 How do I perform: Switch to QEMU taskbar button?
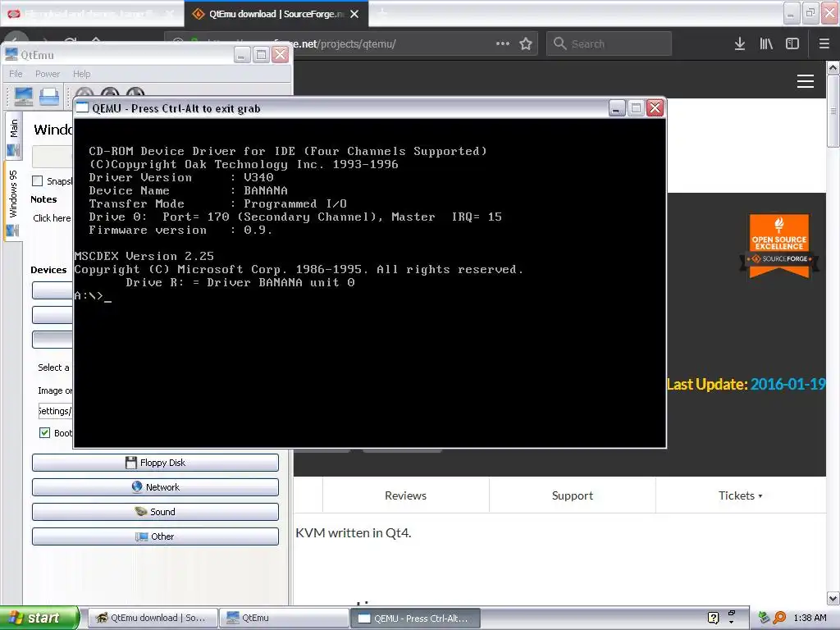click(x=415, y=618)
